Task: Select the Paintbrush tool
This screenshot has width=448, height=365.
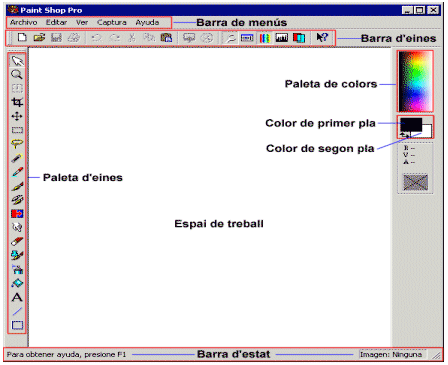Action: tap(17, 186)
